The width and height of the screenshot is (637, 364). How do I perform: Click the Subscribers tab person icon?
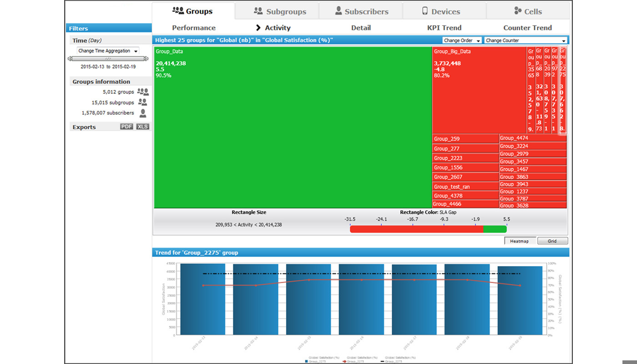(338, 10)
